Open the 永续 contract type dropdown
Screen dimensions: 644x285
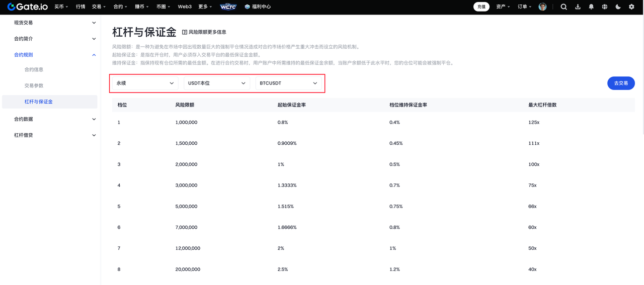click(145, 83)
